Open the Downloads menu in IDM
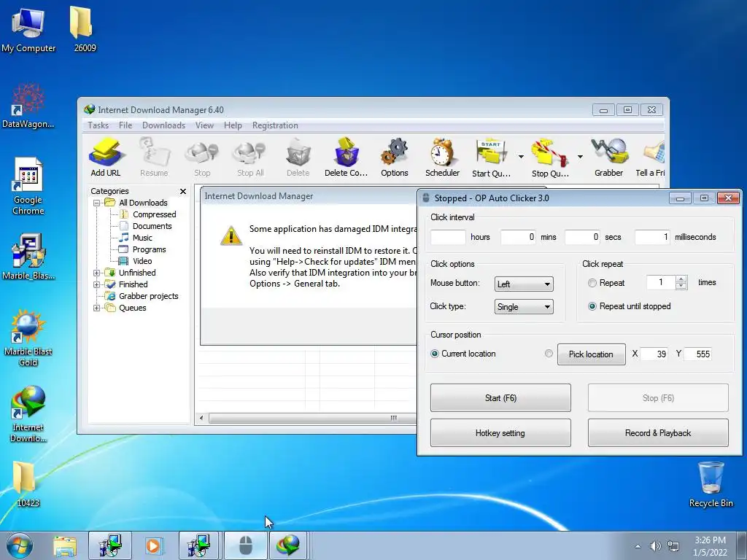 (x=163, y=125)
